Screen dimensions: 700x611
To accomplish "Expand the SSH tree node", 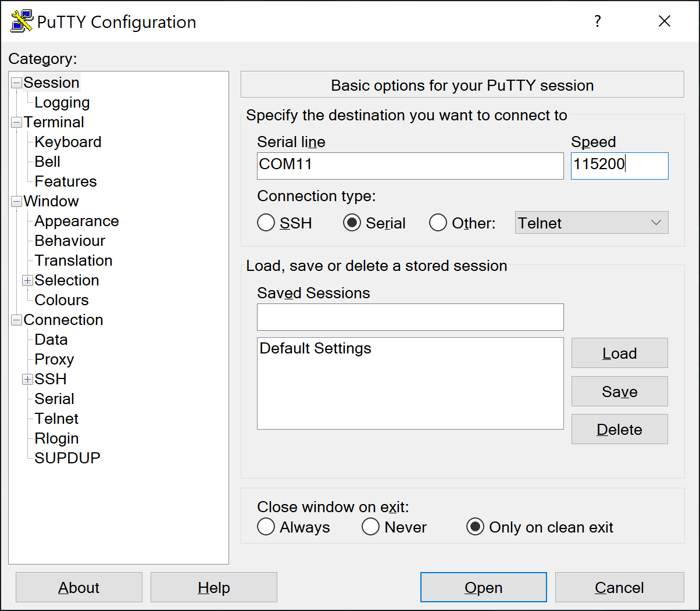I will point(27,379).
